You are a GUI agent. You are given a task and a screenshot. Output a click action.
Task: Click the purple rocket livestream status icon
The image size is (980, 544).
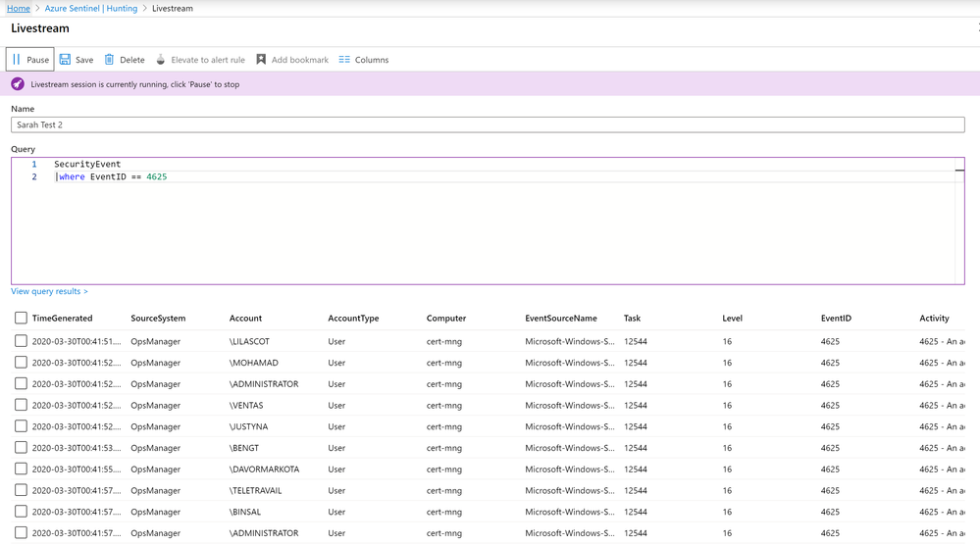click(x=18, y=84)
